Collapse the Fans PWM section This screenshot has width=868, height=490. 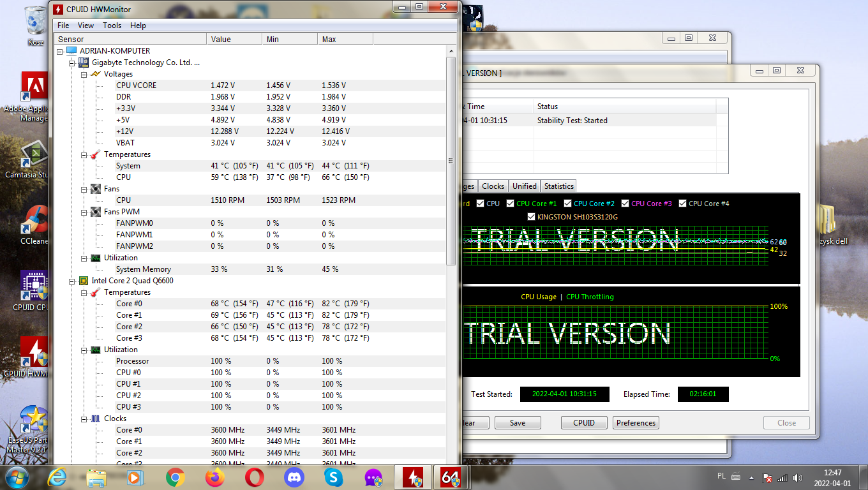pyautogui.click(x=84, y=212)
